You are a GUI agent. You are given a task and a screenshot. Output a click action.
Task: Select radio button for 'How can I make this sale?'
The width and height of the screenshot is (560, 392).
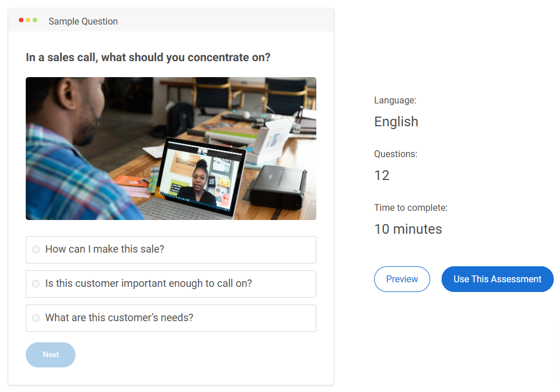tap(35, 249)
